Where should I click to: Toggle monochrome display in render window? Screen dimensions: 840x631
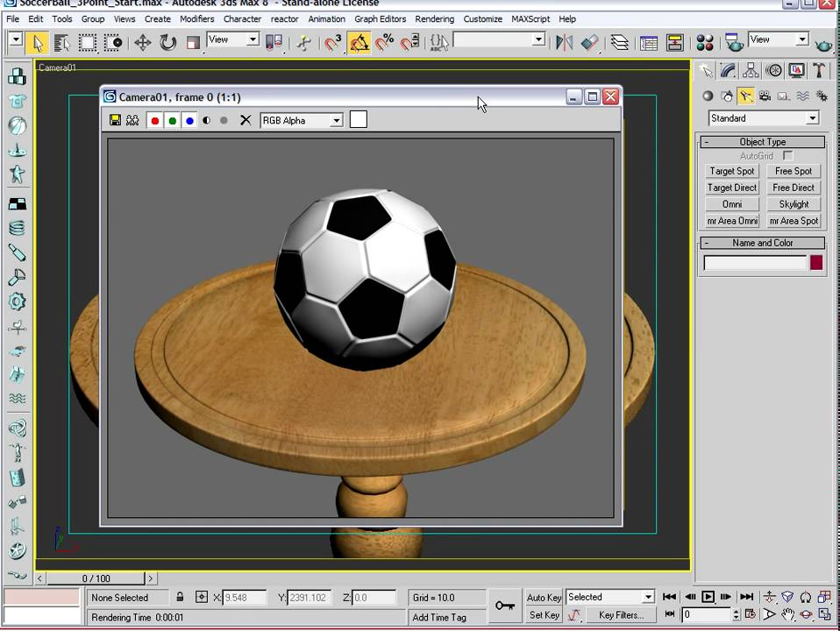(x=224, y=121)
